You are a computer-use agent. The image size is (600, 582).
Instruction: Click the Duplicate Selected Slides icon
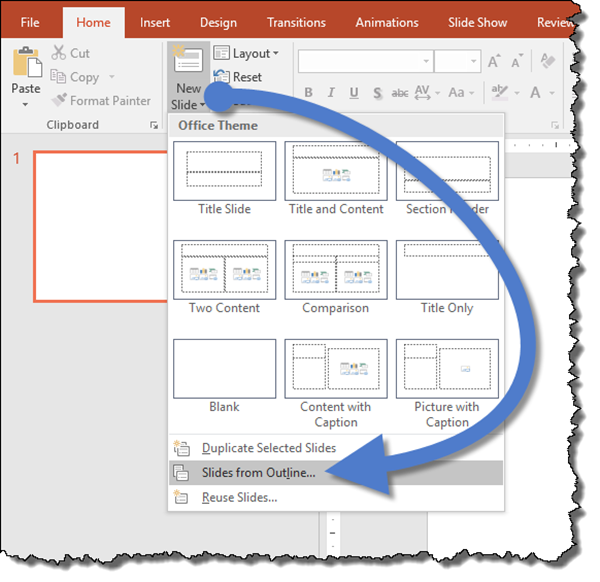pos(182,448)
